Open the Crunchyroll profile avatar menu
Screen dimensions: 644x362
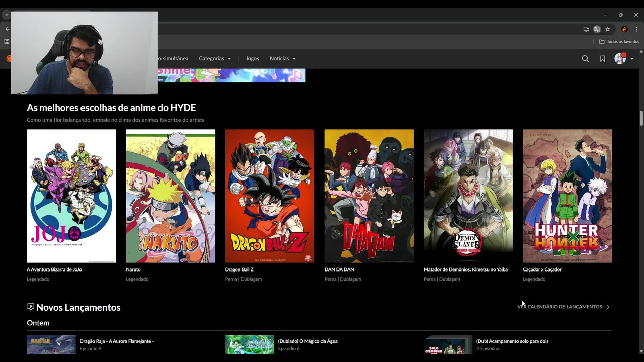click(620, 59)
